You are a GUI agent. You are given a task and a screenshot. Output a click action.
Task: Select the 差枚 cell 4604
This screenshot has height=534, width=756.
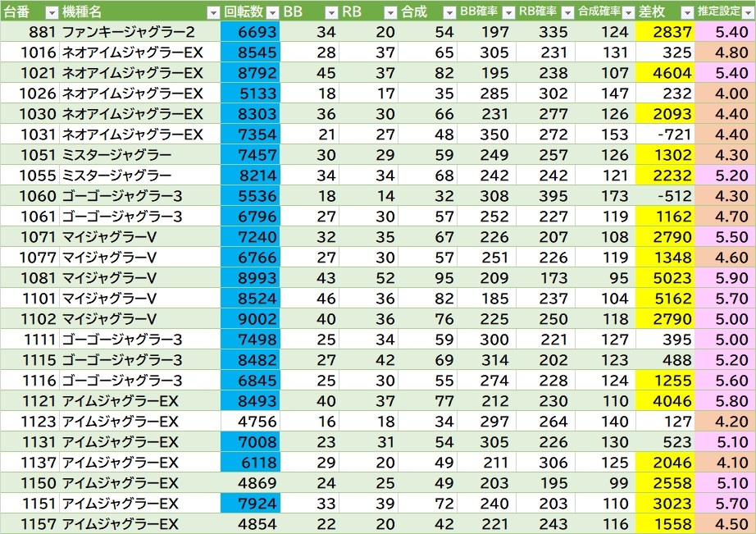(x=665, y=73)
